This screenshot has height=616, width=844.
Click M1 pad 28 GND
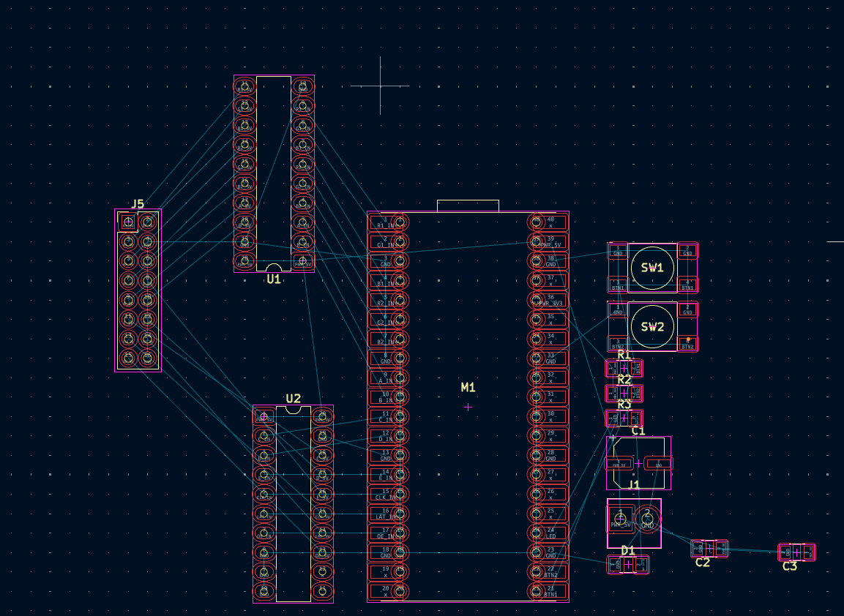pos(550,455)
